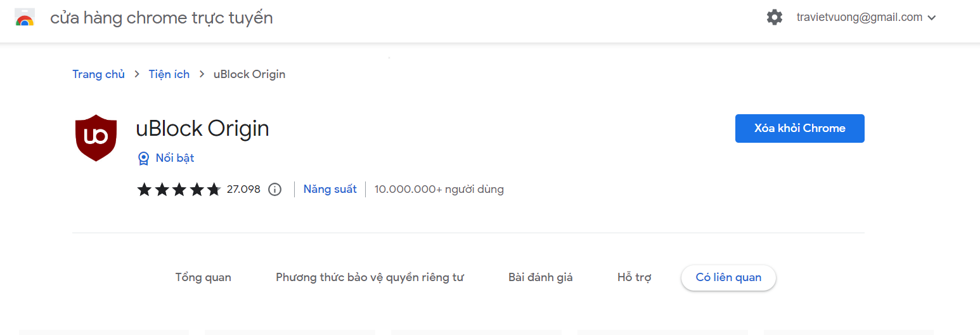Expand the travietvuong@gmail.com account dropdown
This screenshot has height=335, width=980.
coord(866,18)
